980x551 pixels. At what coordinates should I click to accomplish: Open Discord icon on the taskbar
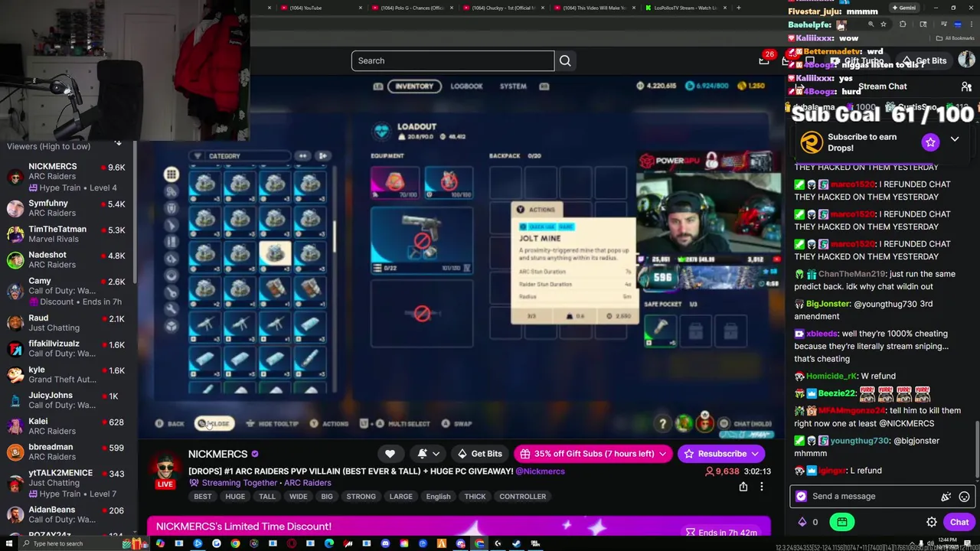[460, 544]
